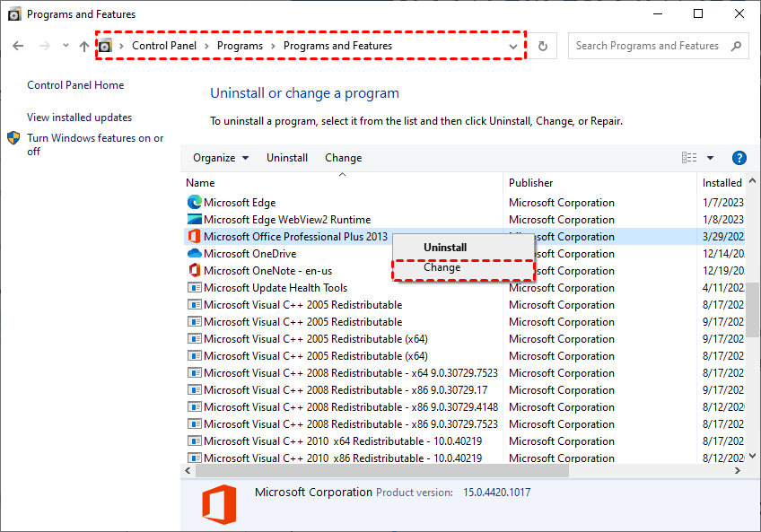The image size is (761, 532).
Task: Click the up arrow navigation button
Action: click(84, 46)
